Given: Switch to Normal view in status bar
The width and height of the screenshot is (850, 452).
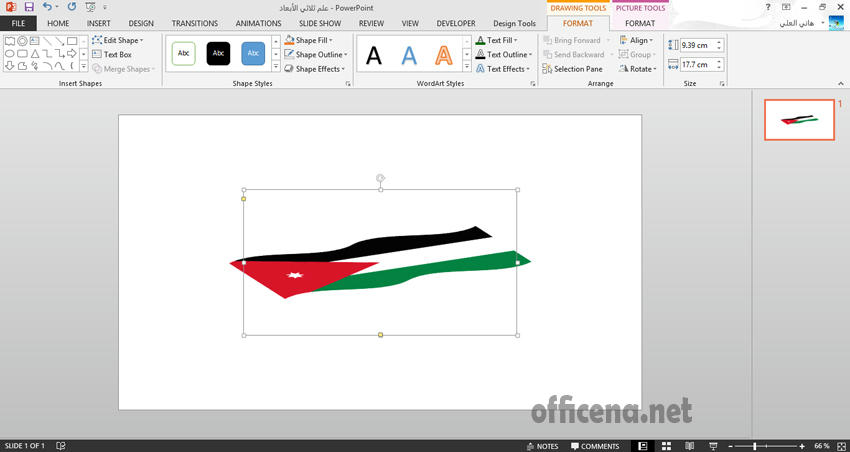Looking at the screenshot, I should point(643,446).
